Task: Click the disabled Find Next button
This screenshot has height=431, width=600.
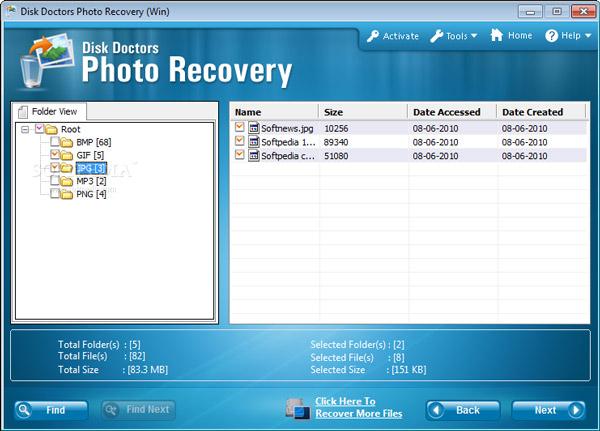Action: point(139,410)
